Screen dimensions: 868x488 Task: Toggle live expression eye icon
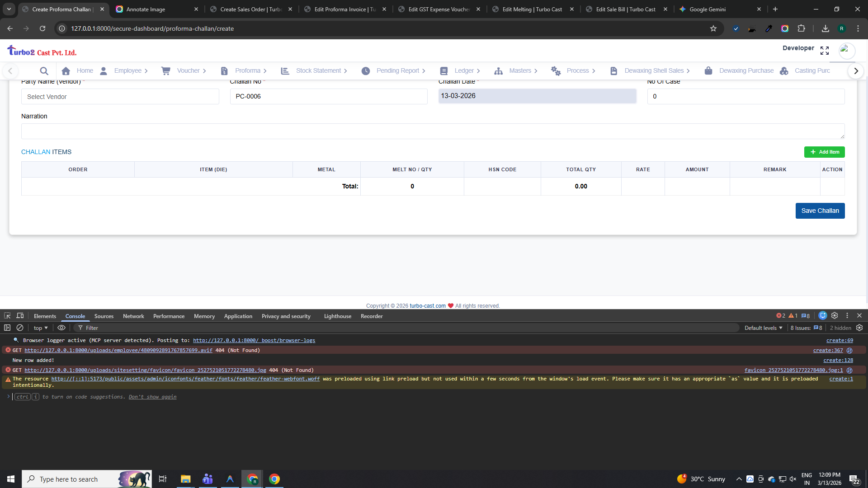pos(61,328)
